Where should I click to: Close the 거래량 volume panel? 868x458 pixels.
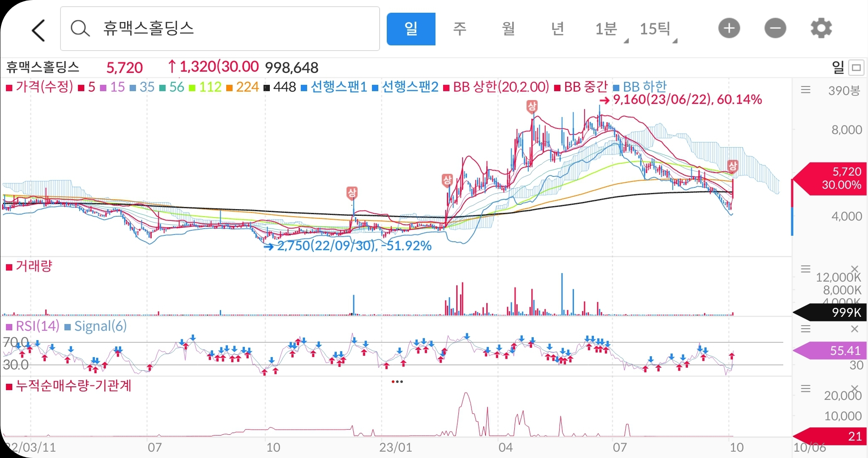click(854, 269)
